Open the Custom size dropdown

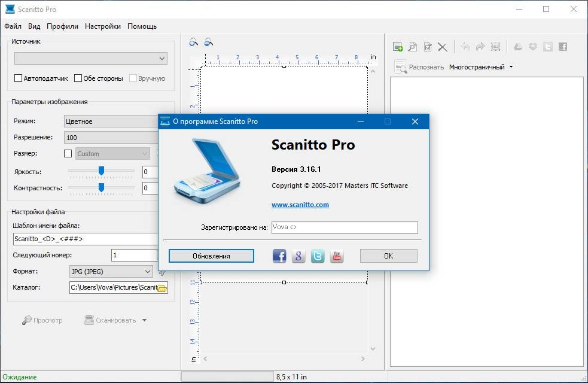(112, 153)
